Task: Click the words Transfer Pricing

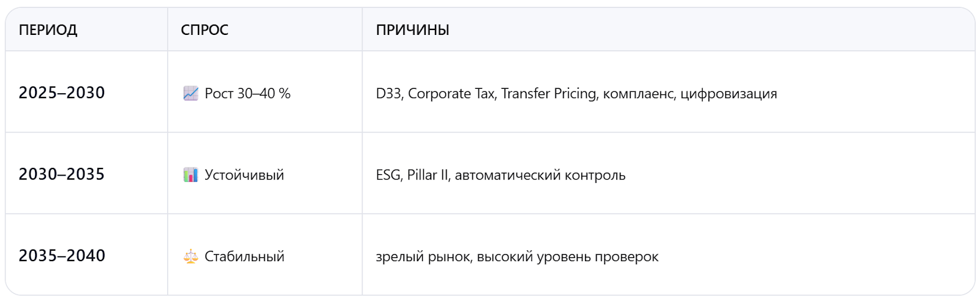Action: point(549,93)
